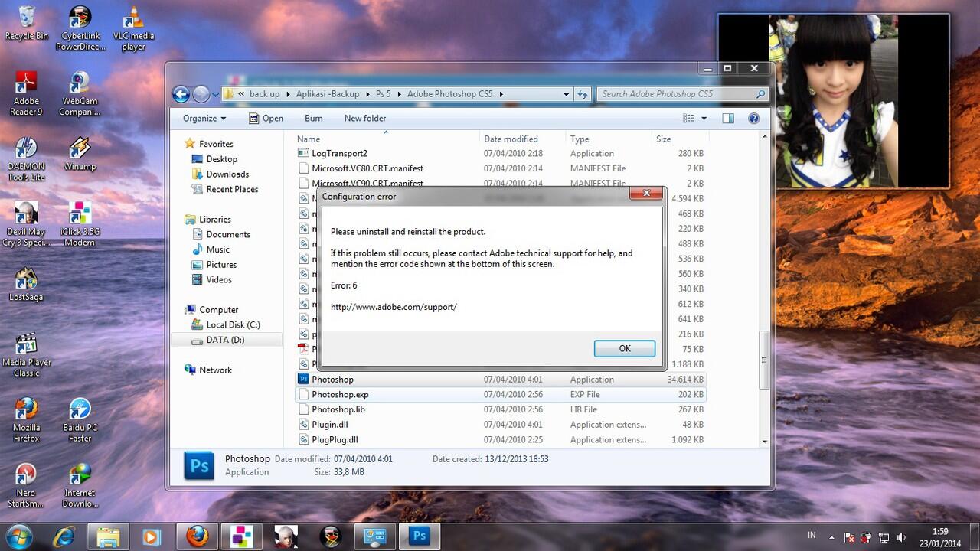Open Adobe Reader 9 desktop icon
980x551 pixels.
click(x=26, y=93)
